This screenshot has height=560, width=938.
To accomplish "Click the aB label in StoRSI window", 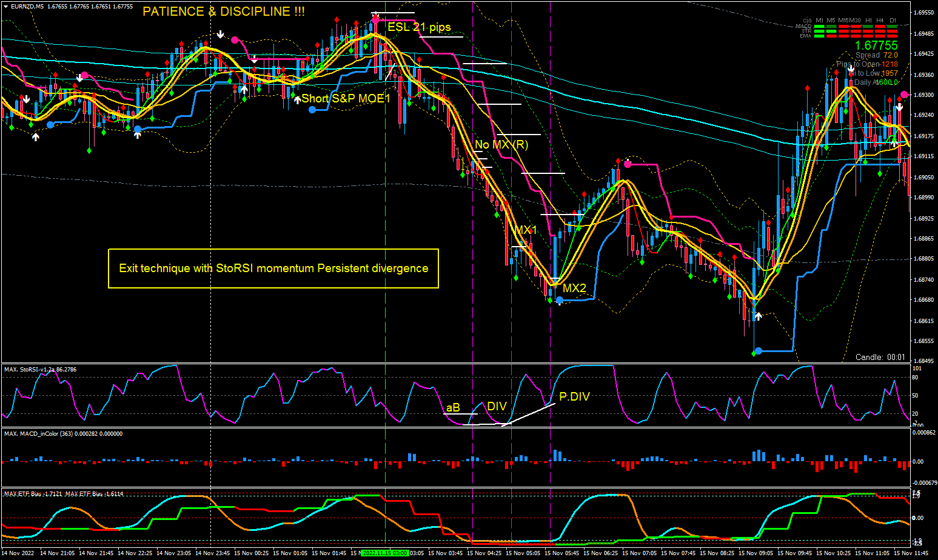I will [x=453, y=408].
